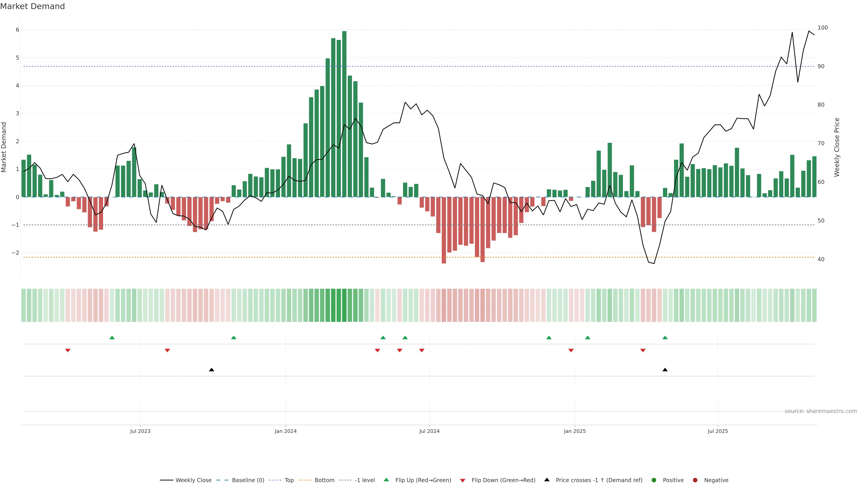The width and height of the screenshot is (868, 488).
Task: Click the Flip Down red triangle legend icon
Action: pos(463,481)
